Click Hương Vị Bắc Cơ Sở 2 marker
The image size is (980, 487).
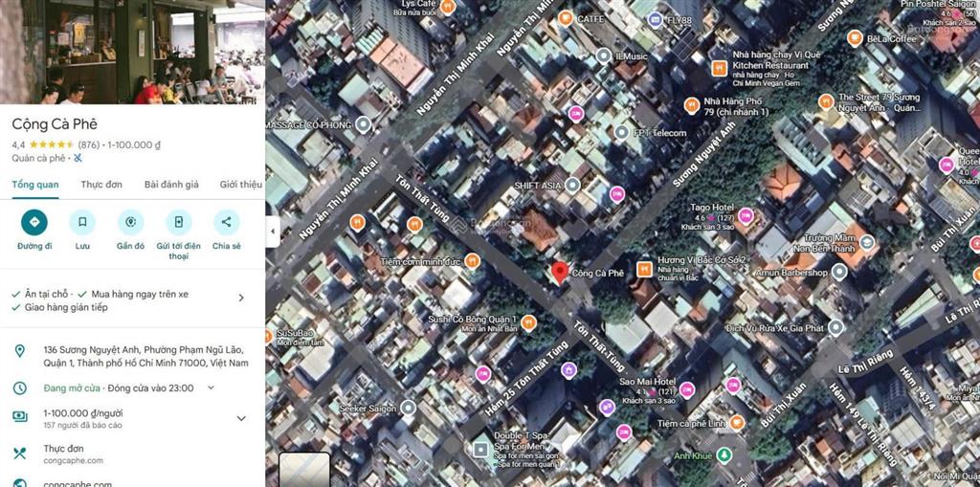pos(644,270)
